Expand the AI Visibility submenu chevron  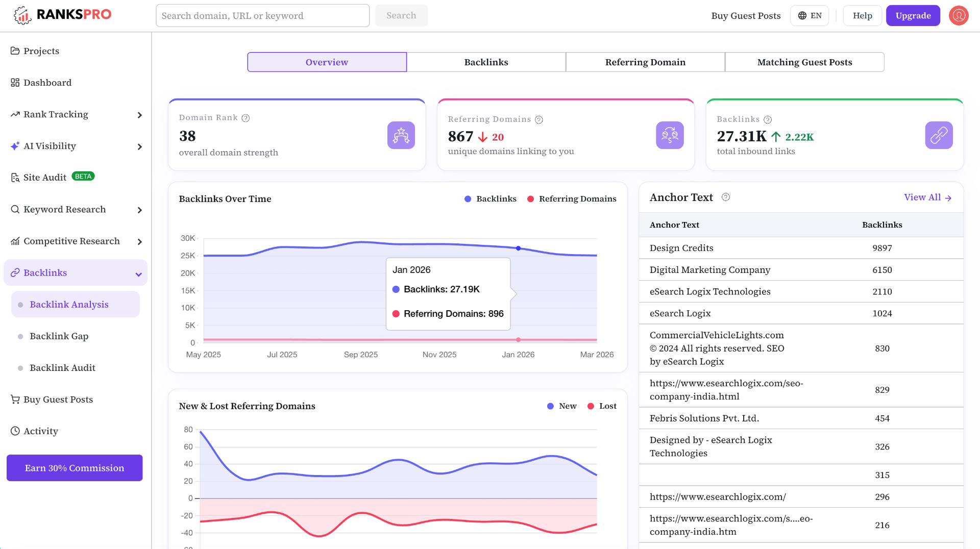coord(139,147)
